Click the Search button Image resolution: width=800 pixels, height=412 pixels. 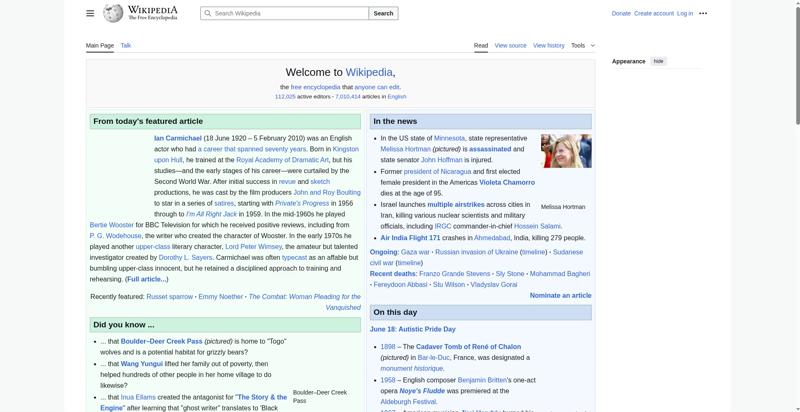pyautogui.click(x=383, y=13)
